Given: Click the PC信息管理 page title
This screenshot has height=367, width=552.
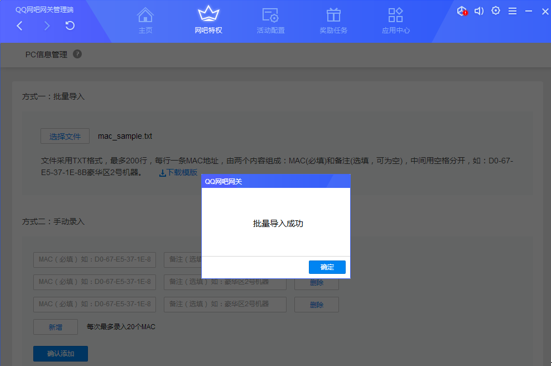Looking at the screenshot, I should coord(46,55).
